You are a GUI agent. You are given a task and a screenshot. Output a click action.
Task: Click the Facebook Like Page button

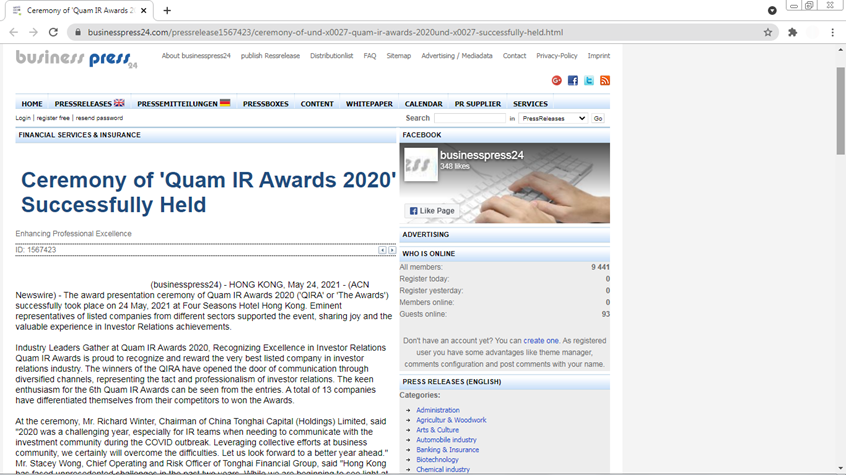[x=432, y=211]
